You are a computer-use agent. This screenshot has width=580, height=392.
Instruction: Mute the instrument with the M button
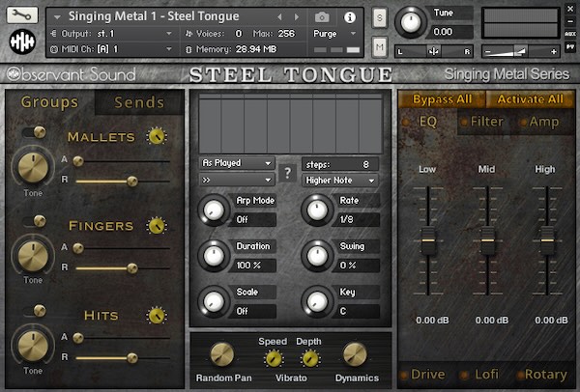[380, 47]
